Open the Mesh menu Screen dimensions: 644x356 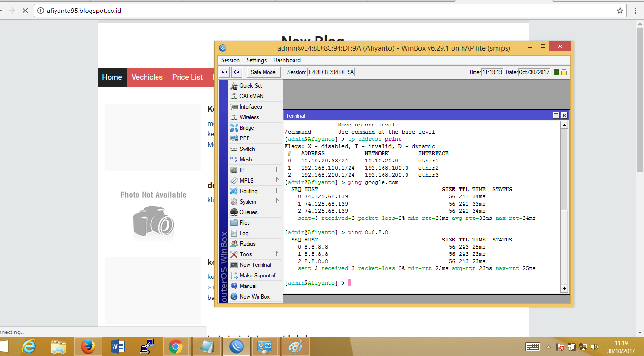(x=256, y=160)
